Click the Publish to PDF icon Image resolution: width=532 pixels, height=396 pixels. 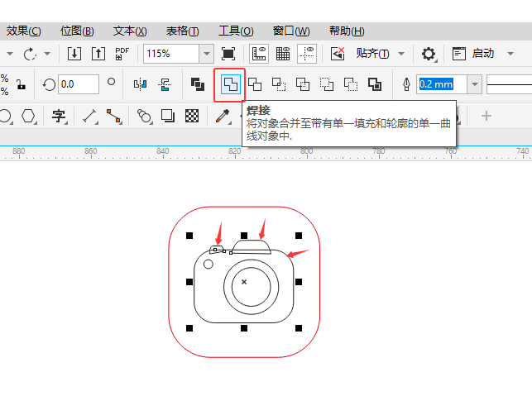[x=122, y=54]
